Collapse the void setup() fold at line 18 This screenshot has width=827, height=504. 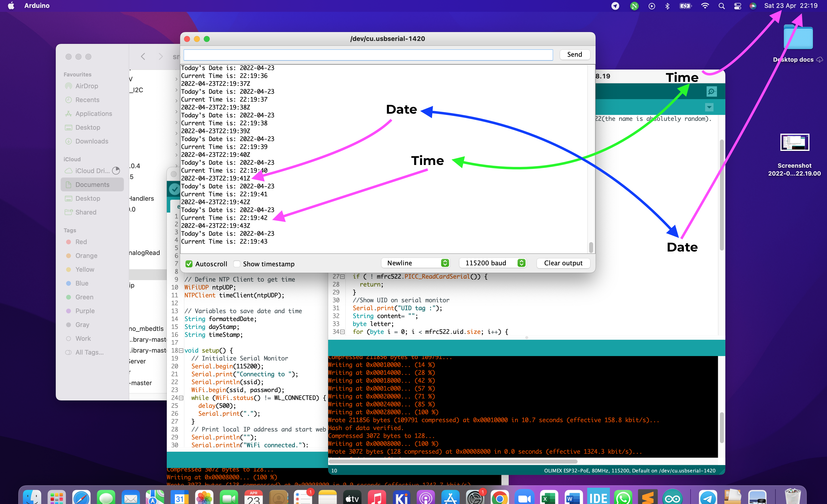coord(181,350)
